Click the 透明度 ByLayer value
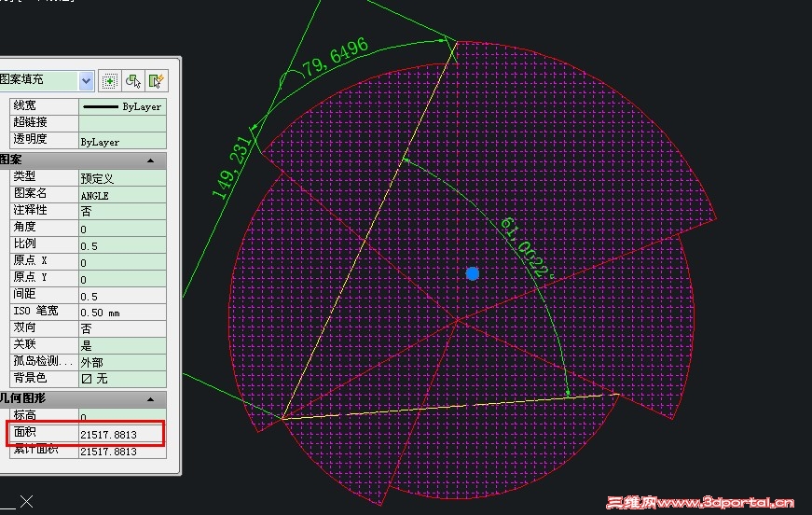Image resolution: width=812 pixels, height=515 pixels. pos(122,140)
